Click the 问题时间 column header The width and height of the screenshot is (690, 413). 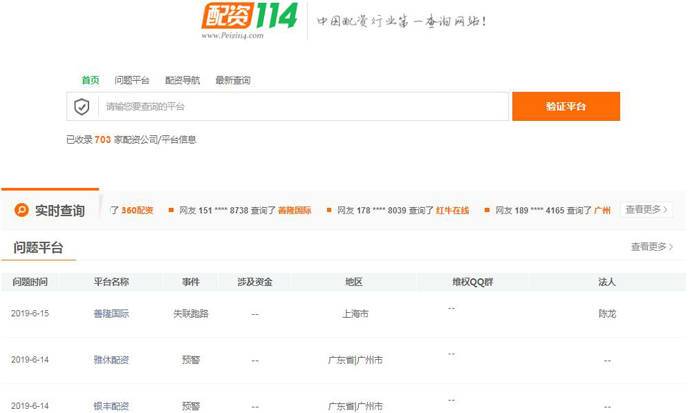[30, 282]
